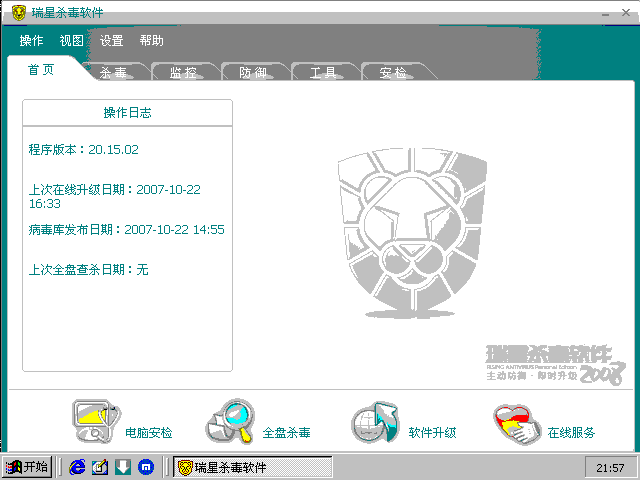This screenshot has height=480, width=640.
Task: Switch to the 监控 tab
Action: 183,73
